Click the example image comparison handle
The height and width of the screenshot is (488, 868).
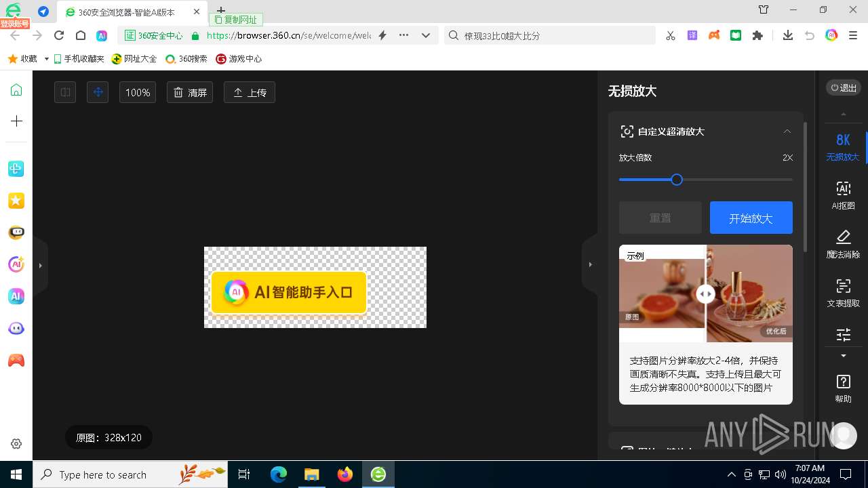pos(705,293)
